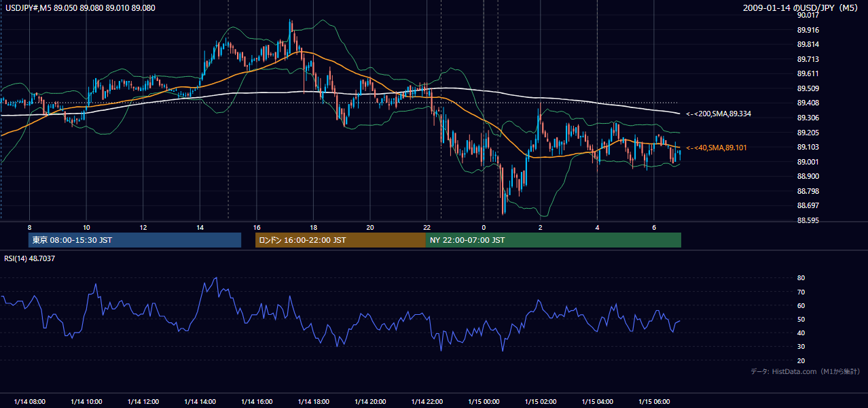Click the ロンドン 16:00-22:00 JST session bar
Viewport: 868px width, 408px height.
340,240
